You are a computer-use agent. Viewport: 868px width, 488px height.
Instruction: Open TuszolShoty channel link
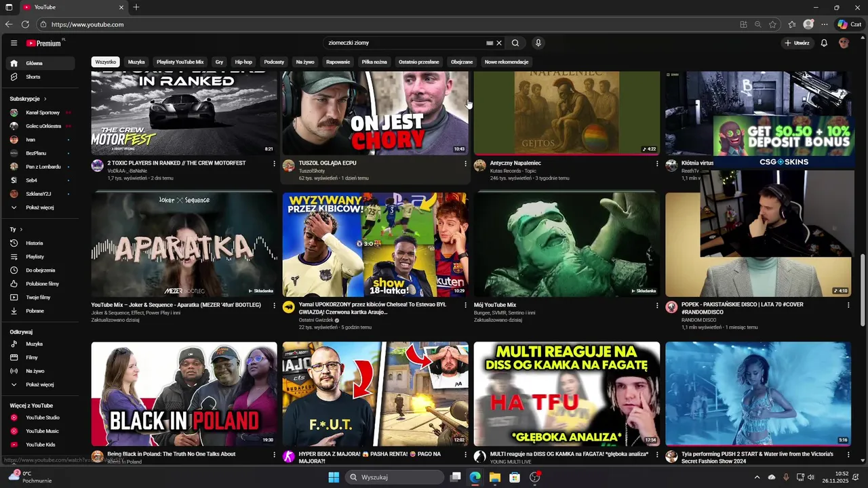[312, 171]
